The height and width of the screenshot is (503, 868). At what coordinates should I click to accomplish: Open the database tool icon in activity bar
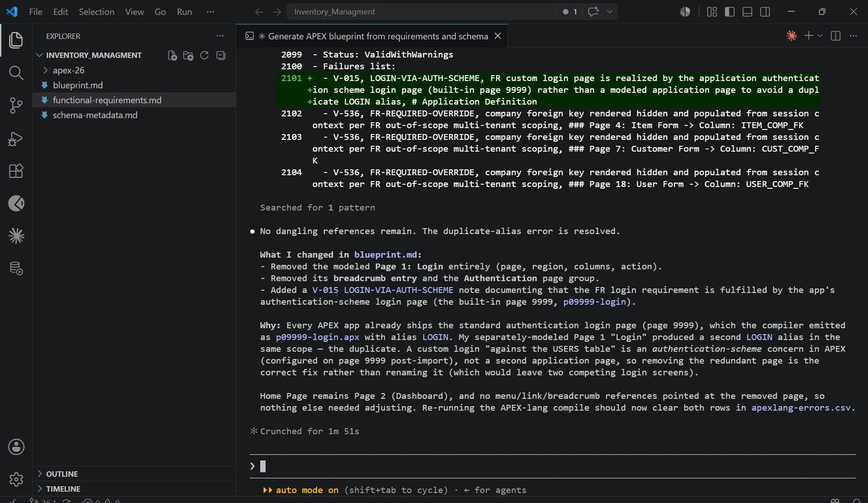click(16, 268)
